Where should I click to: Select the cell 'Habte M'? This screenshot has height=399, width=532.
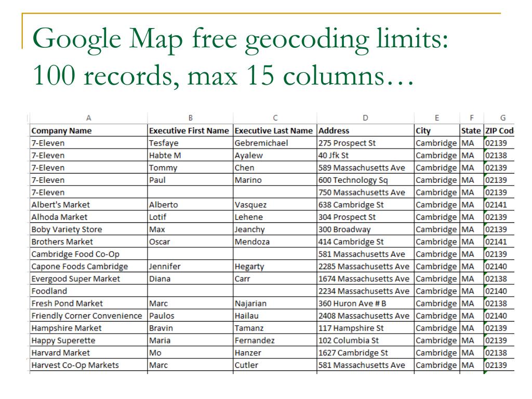(190, 155)
